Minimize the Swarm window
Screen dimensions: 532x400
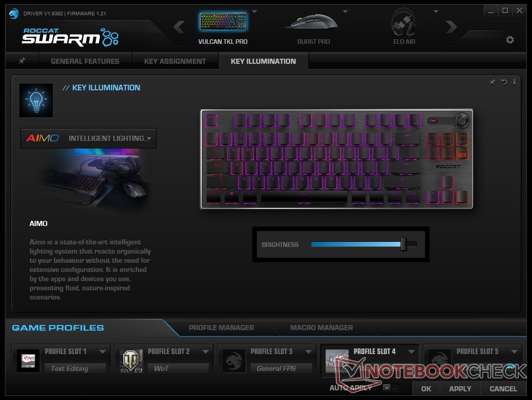(x=491, y=11)
